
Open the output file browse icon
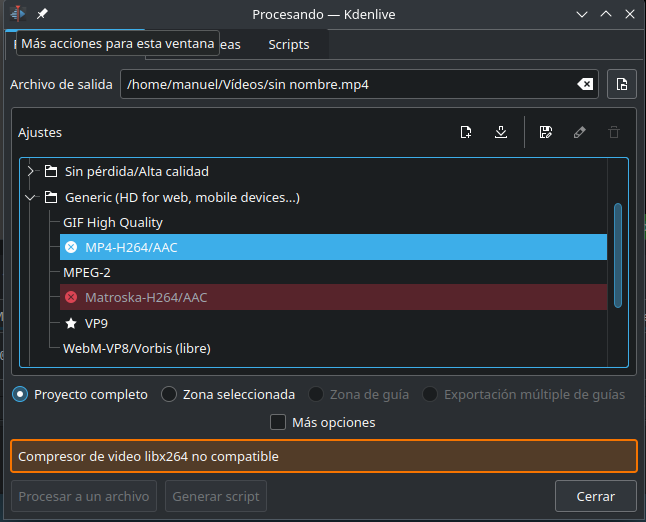pyautogui.click(x=622, y=85)
